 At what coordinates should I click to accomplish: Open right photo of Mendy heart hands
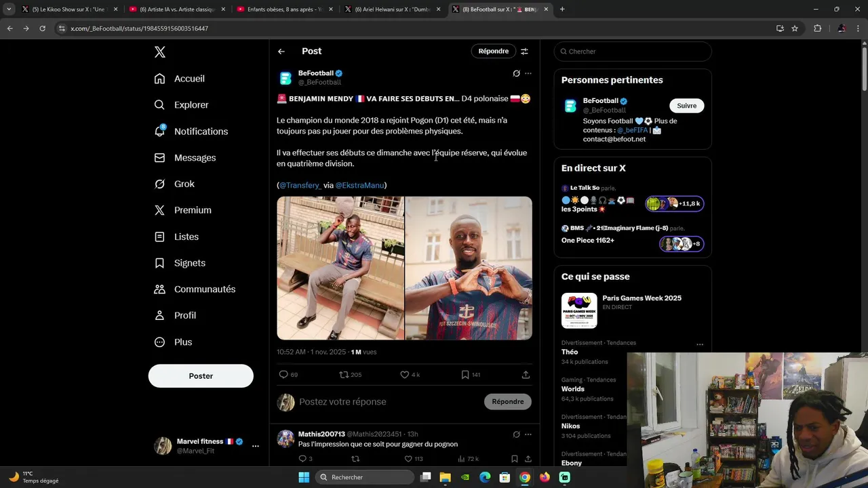tap(469, 268)
